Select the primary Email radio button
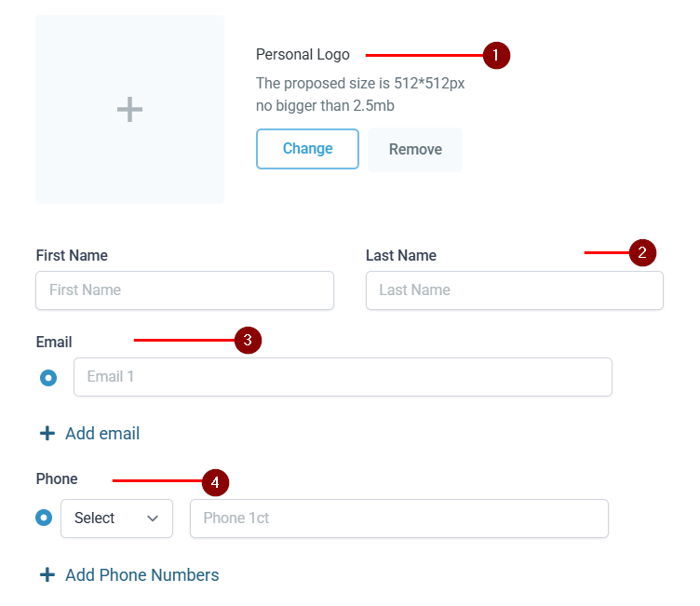This screenshot has width=700, height=606. 48,378
